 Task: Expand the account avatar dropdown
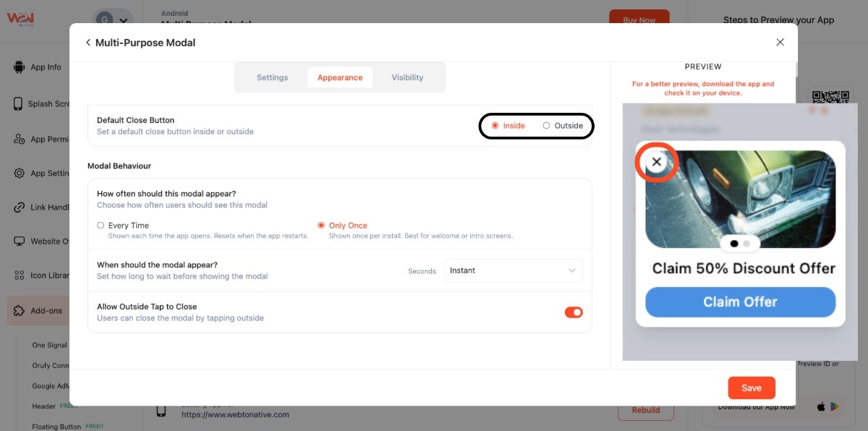point(114,21)
